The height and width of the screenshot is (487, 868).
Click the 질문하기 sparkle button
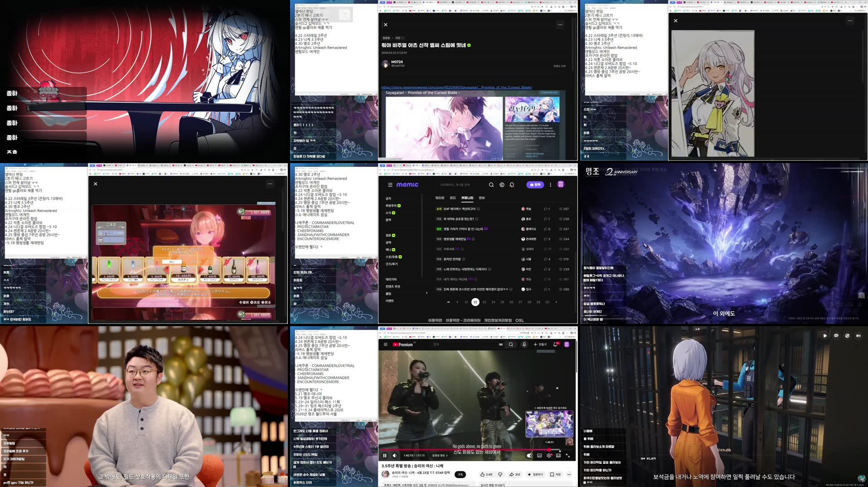click(x=535, y=474)
